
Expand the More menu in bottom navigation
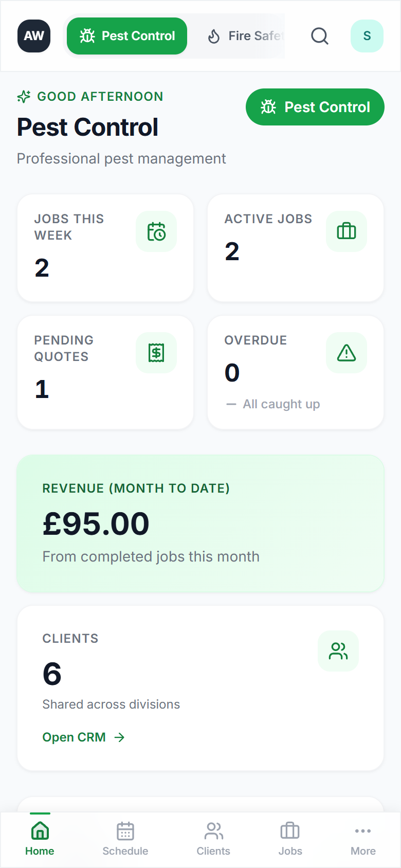[x=363, y=839]
